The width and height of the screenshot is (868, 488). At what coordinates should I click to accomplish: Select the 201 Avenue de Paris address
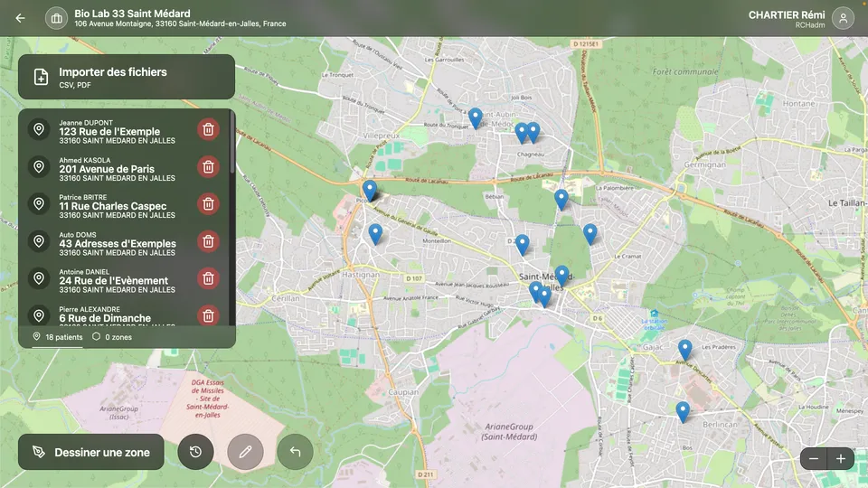(107, 169)
